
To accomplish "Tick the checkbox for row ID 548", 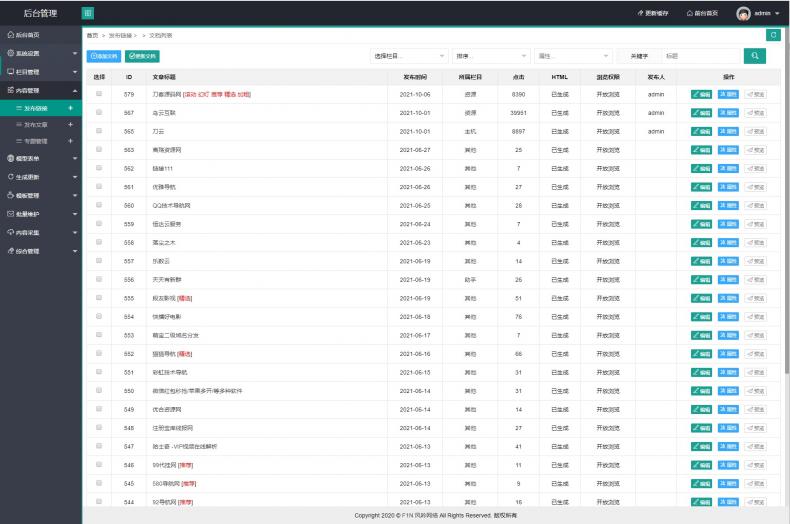I will click(99, 427).
